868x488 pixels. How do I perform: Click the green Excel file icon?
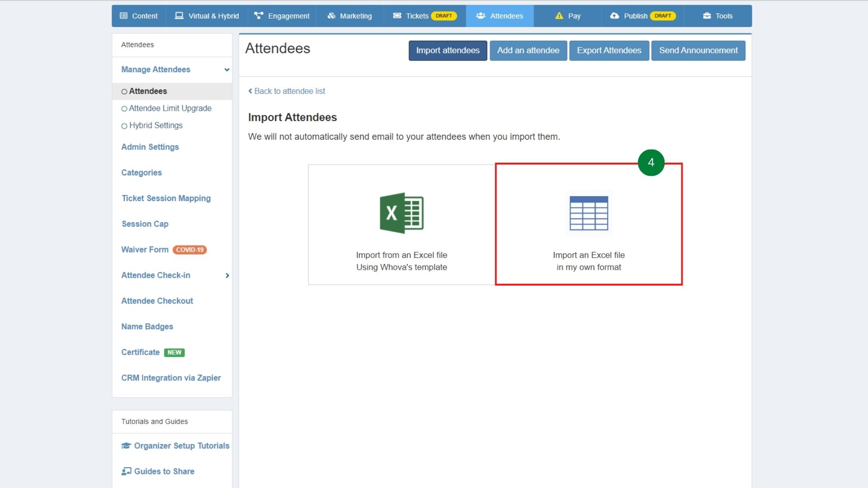tap(401, 213)
